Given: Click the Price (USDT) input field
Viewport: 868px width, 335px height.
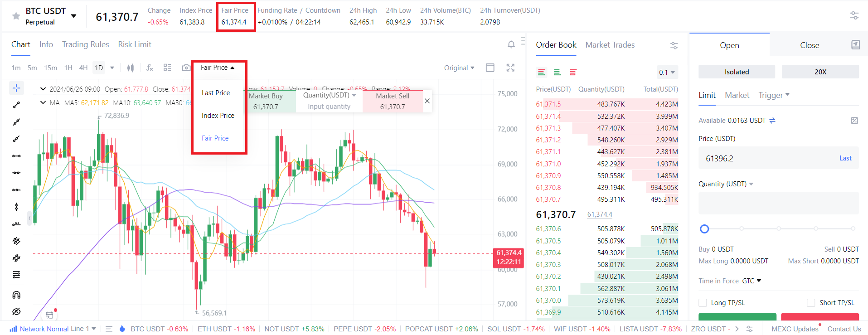Looking at the screenshot, I should (766, 158).
